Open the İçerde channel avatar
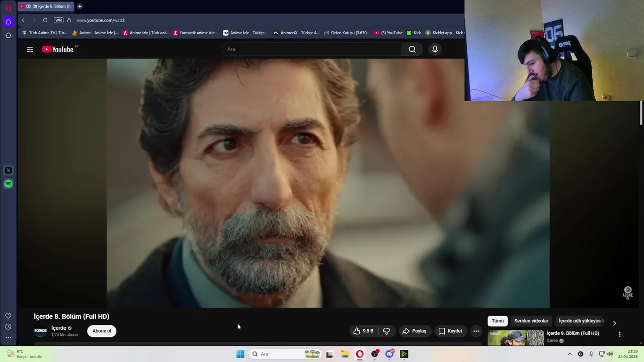 pos(40,331)
